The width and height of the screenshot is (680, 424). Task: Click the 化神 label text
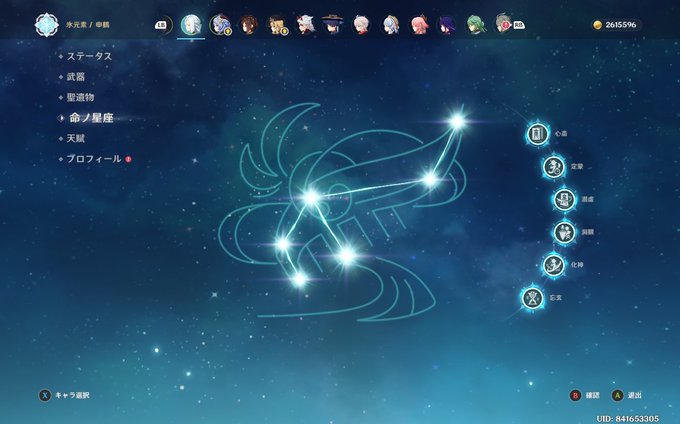coord(577,265)
